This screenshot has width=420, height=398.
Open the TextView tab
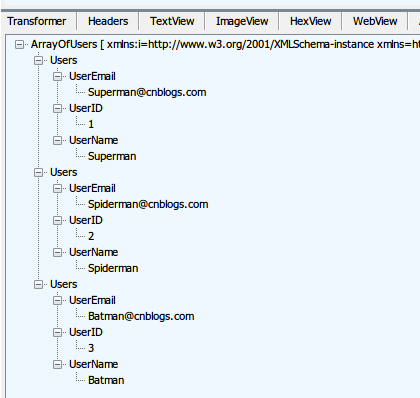172,21
